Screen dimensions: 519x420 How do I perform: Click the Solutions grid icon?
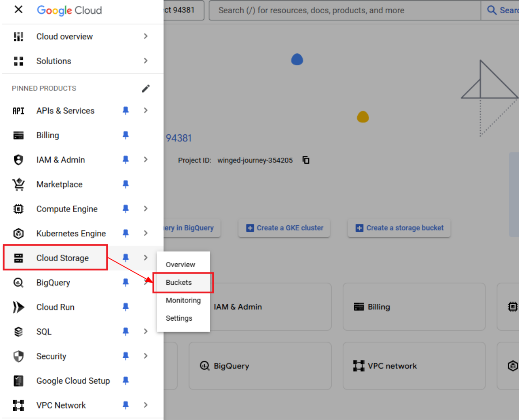19,61
